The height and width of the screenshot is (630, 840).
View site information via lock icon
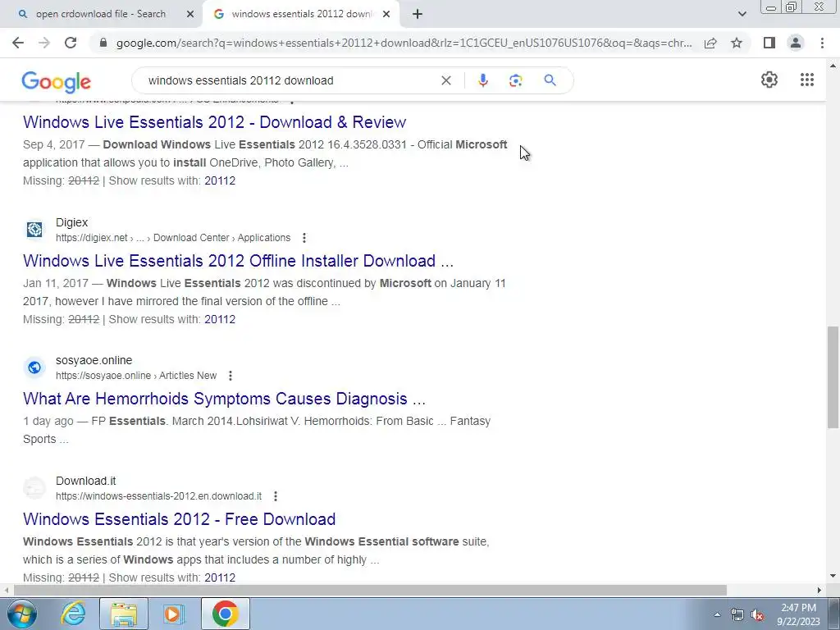(103, 43)
